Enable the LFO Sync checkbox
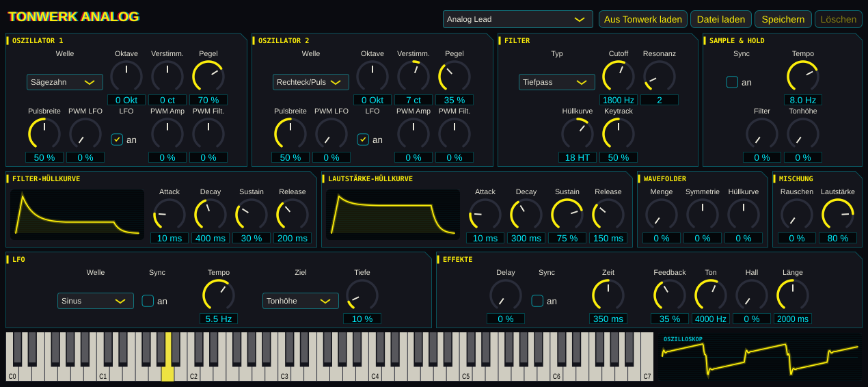 148,301
